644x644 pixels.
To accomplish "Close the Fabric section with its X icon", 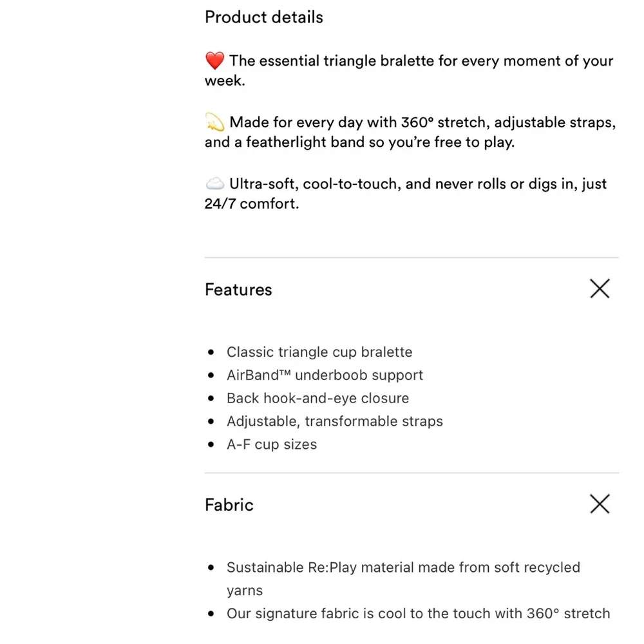I will [x=599, y=504].
